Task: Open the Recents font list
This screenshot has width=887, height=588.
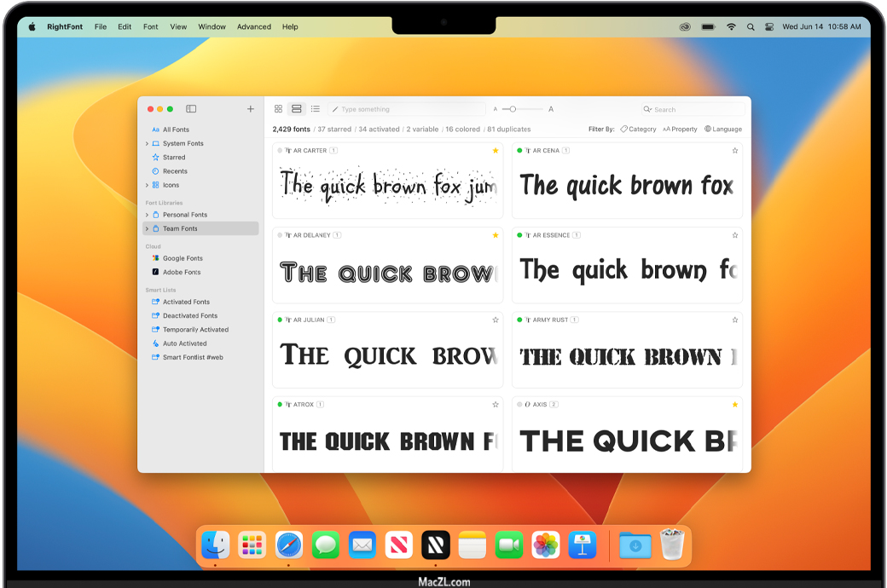Action: (x=175, y=171)
